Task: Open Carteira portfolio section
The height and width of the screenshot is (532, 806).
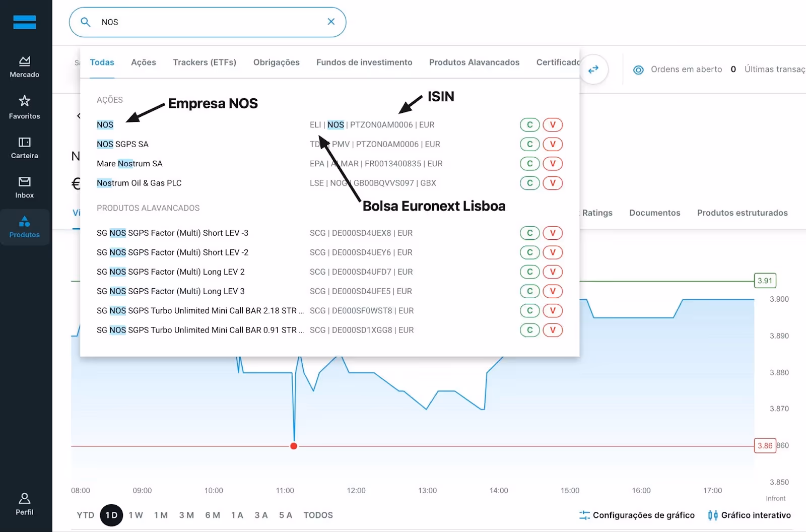Action: pyautogui.click(x=24, y=148)
